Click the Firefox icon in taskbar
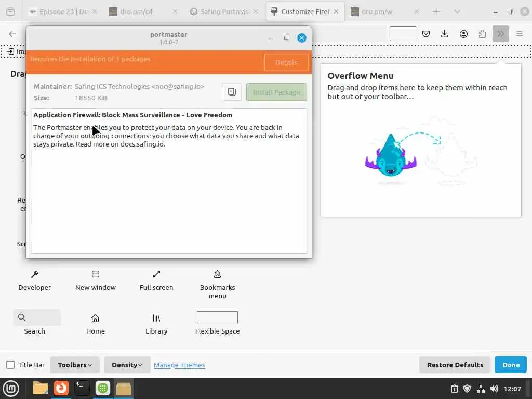Image resolution: width=532 pixels, height=399 pixels. [x=61, y=388]
